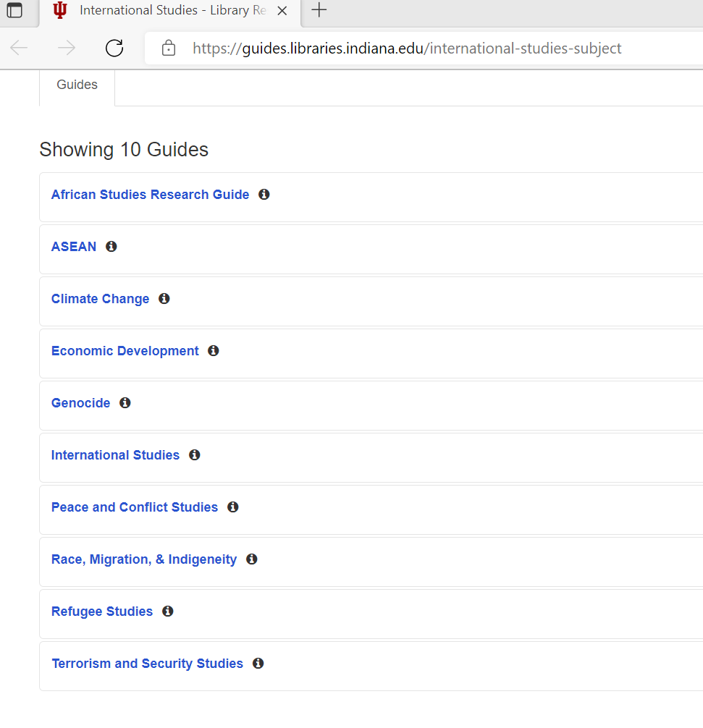Click the info icon beside Climate Change
Screen dimensions: 703x728
point(164,298)
